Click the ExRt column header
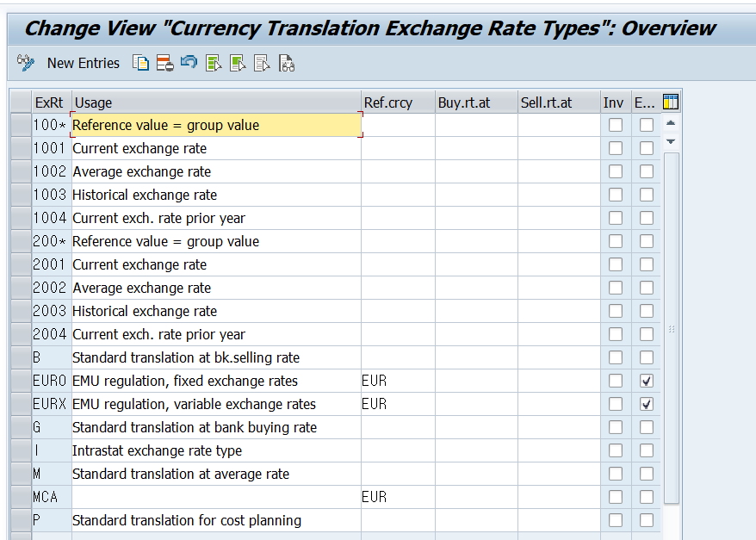Screen dimensions: 756x540 [52, 102]
